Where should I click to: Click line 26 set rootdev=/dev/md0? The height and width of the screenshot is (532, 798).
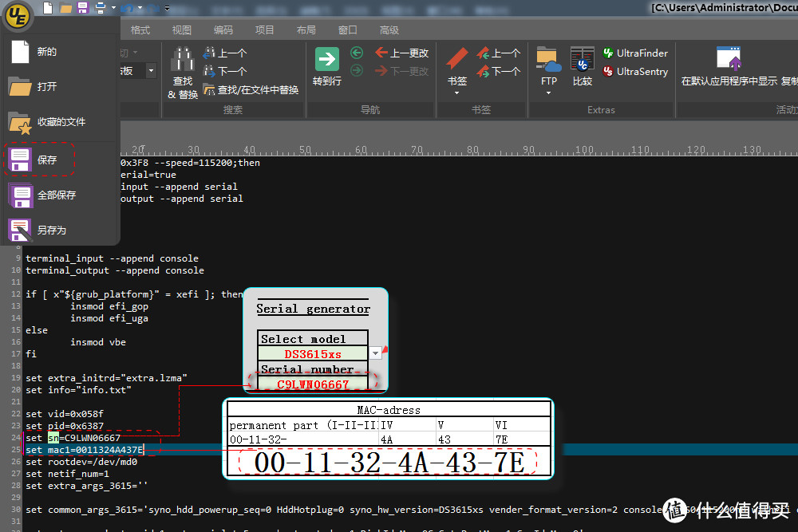pos(81,462)
